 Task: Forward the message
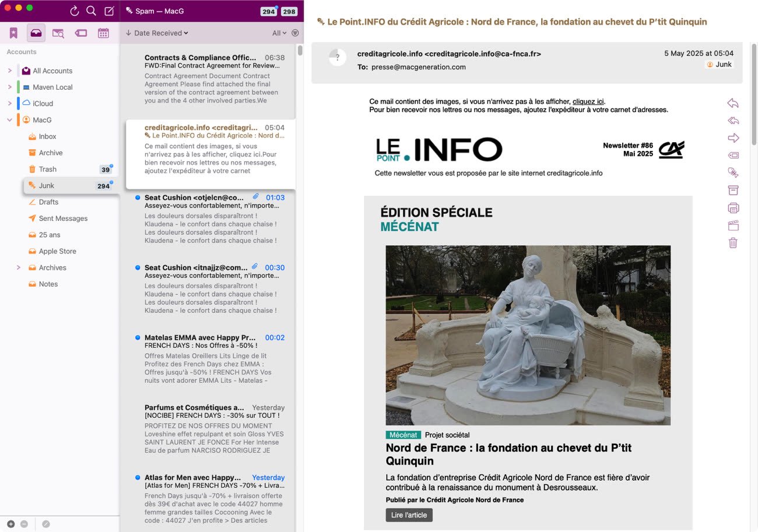[733, 138]
